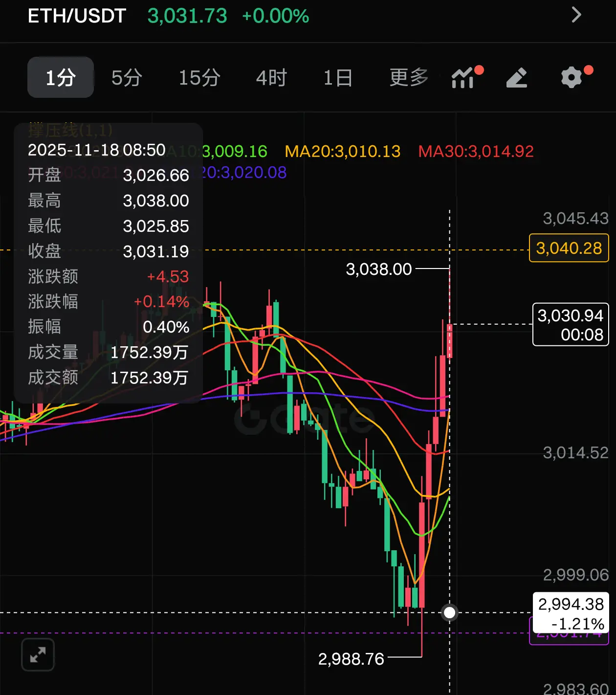Tap the 3,038.00 high price label
The height and width of the screenshot is (695, 616).
(x=379, y=269)
